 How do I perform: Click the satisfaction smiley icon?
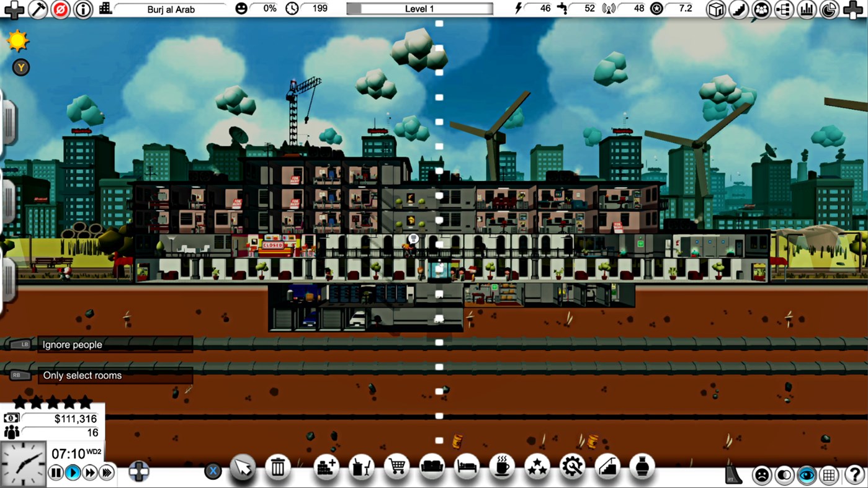[x=241, y=9]
